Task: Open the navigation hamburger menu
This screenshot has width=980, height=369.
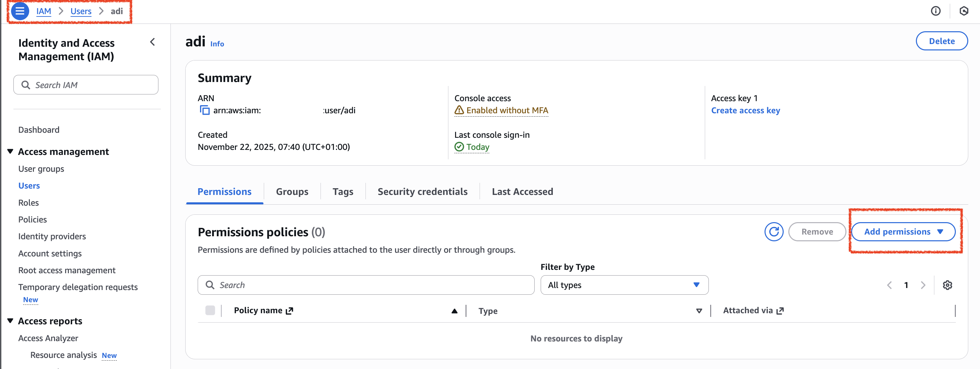Action: point(20,11)
